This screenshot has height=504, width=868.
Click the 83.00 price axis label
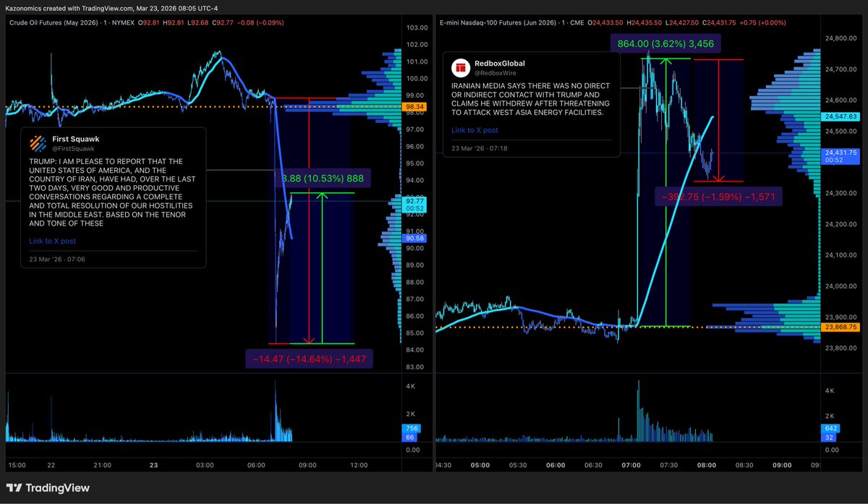click(x=416, y=367)
